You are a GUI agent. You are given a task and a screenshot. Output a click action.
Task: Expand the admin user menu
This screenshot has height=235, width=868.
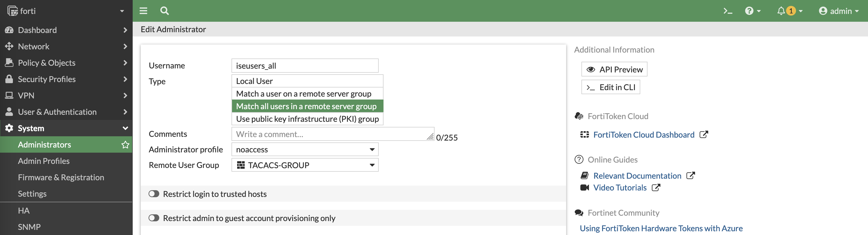coord(839,11)
